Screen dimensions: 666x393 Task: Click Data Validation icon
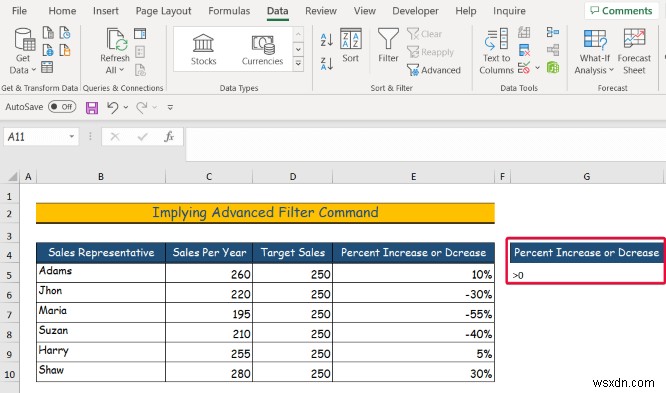coord(524,68)
